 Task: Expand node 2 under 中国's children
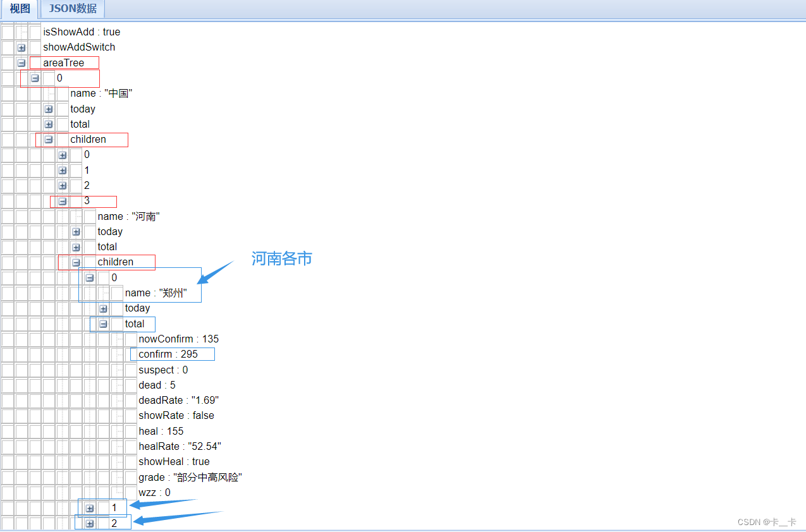tap(63, 186)
